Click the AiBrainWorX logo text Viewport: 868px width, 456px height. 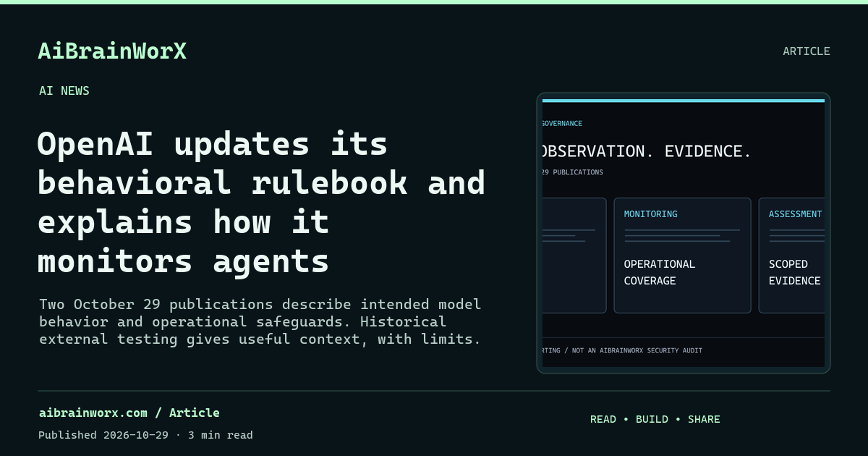tap(112, 51)
